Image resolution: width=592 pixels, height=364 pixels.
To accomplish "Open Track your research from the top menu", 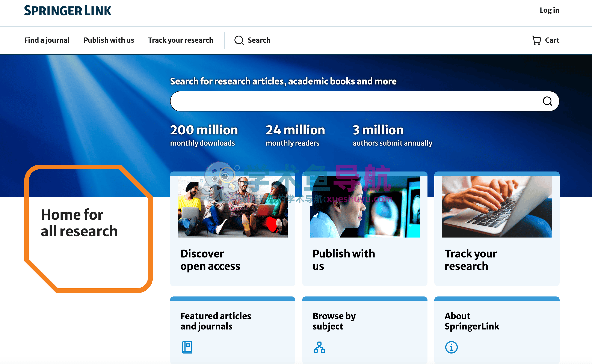I will point(181,40).
